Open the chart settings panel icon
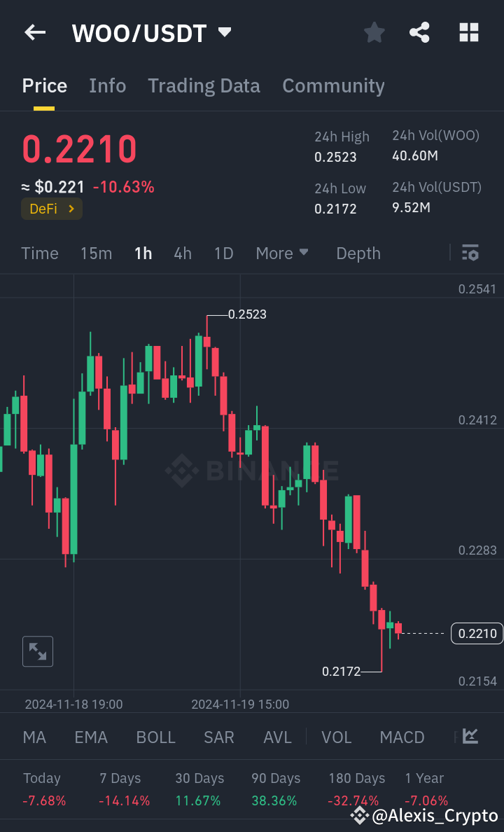Image resolution: width=504 pixels, height=832 pixels. point(470,253)
